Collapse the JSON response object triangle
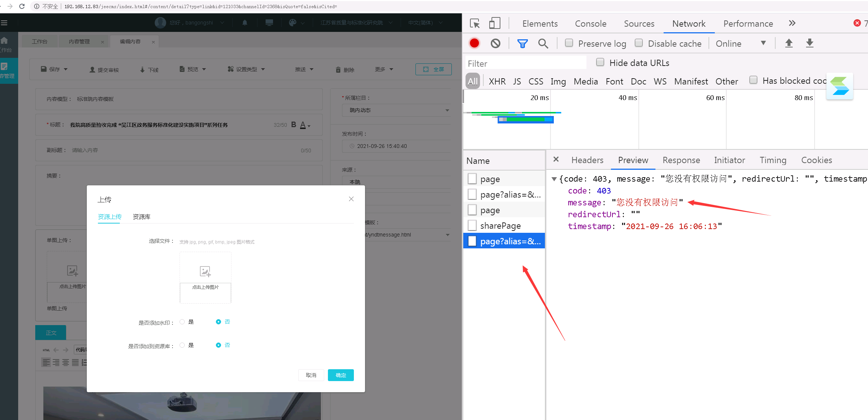Screen dimensions: 868x420 (x=554, y=179)
